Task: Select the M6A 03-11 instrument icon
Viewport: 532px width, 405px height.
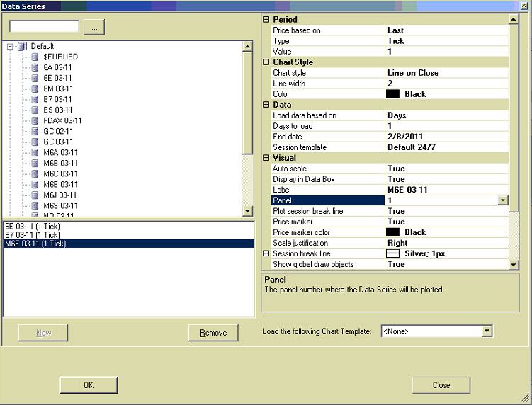Action: 35,152
